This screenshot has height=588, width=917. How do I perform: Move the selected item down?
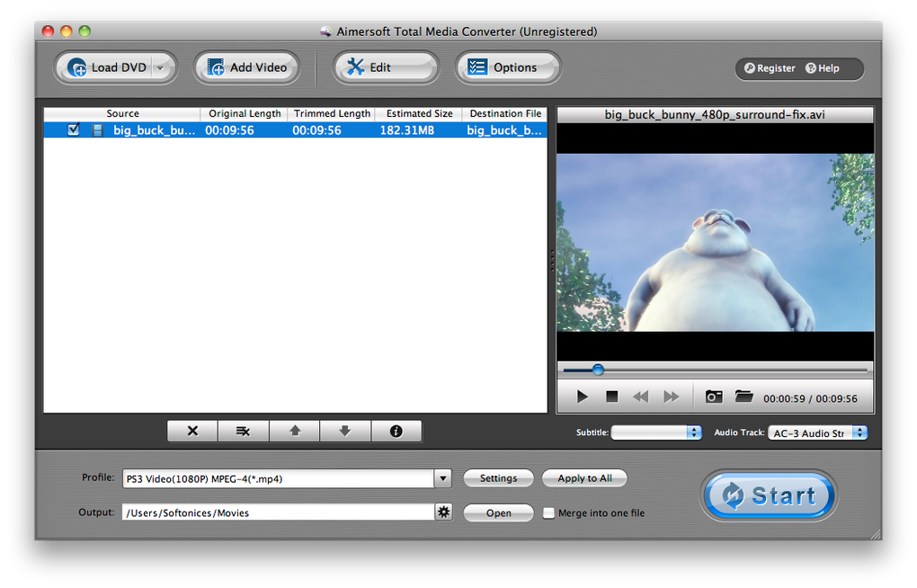[345, 432]
